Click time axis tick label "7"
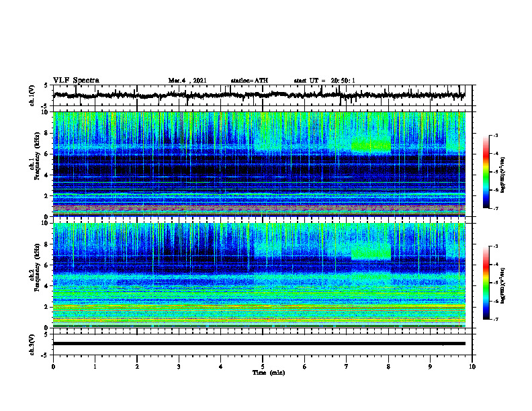532x411 pixels. [347, 367]
